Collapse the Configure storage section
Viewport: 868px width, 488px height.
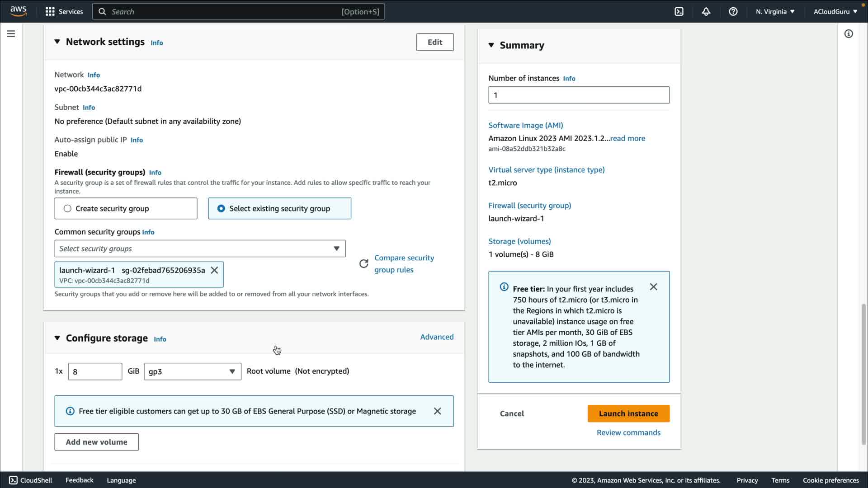[57, 338]
